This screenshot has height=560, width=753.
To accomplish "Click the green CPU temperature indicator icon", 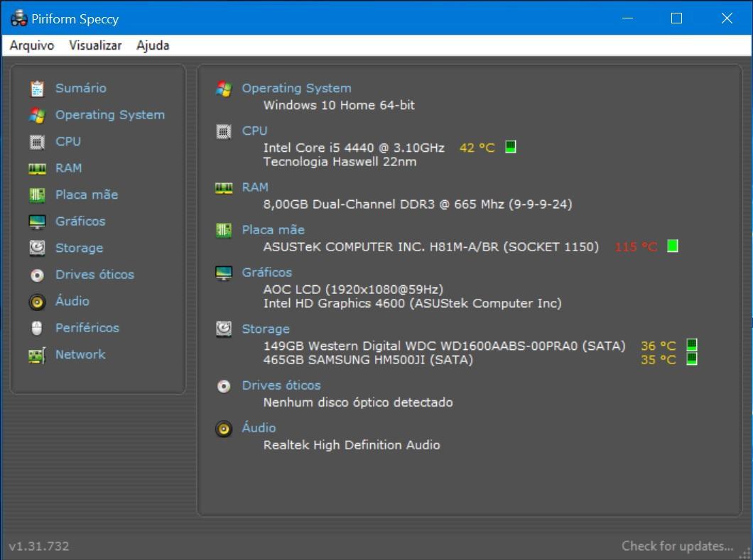I will (x=511, y=147).
